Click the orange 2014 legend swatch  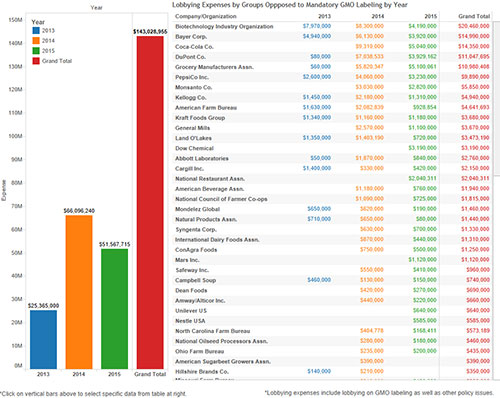(x=36, y=41)
